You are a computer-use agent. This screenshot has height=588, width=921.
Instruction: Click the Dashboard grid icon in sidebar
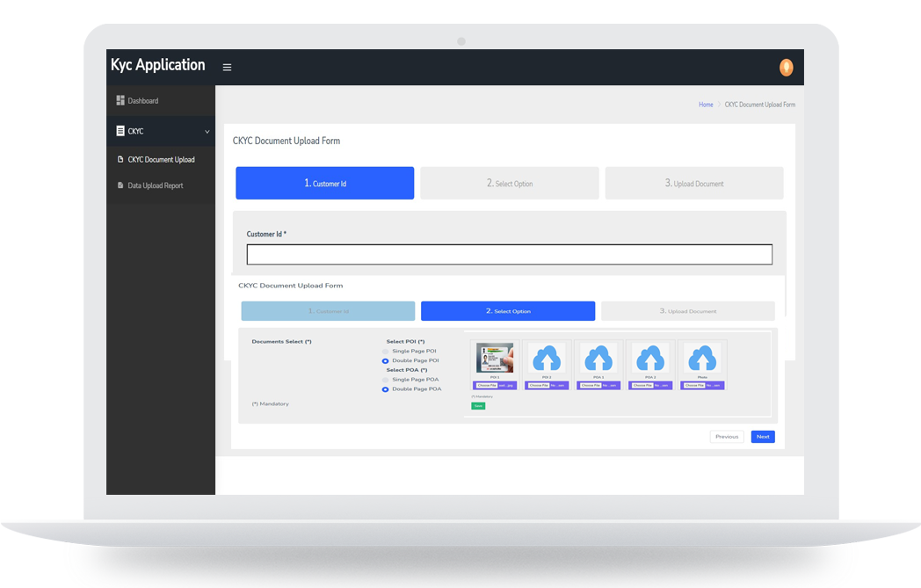click(120, 101)
